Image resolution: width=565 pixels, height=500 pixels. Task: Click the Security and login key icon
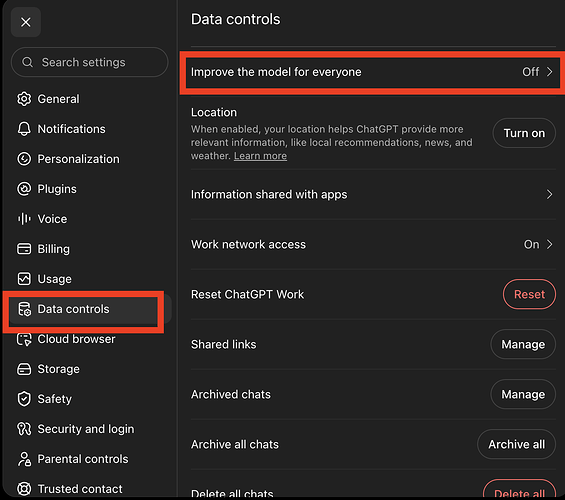24,429
